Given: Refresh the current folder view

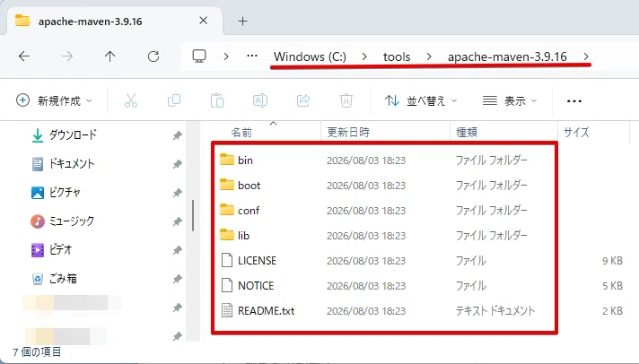Looking at the screenshot, I should [153, 56].
